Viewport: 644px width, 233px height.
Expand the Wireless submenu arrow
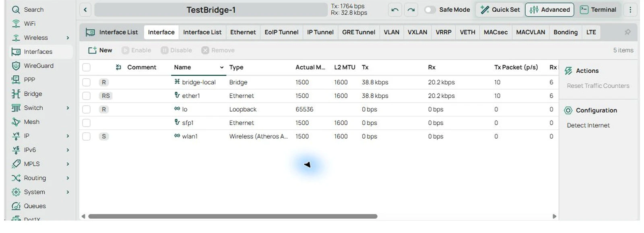pyautogui.click(x=68, y=38)
